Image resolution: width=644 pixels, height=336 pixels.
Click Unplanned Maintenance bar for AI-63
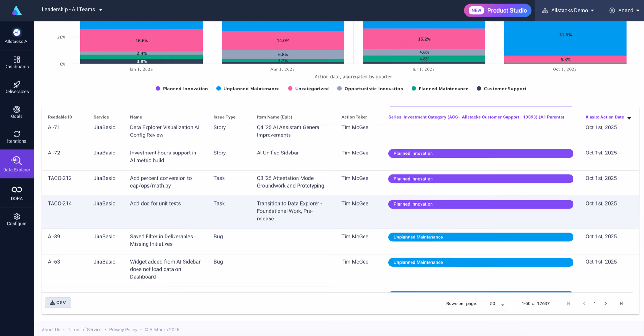(481, 263)
